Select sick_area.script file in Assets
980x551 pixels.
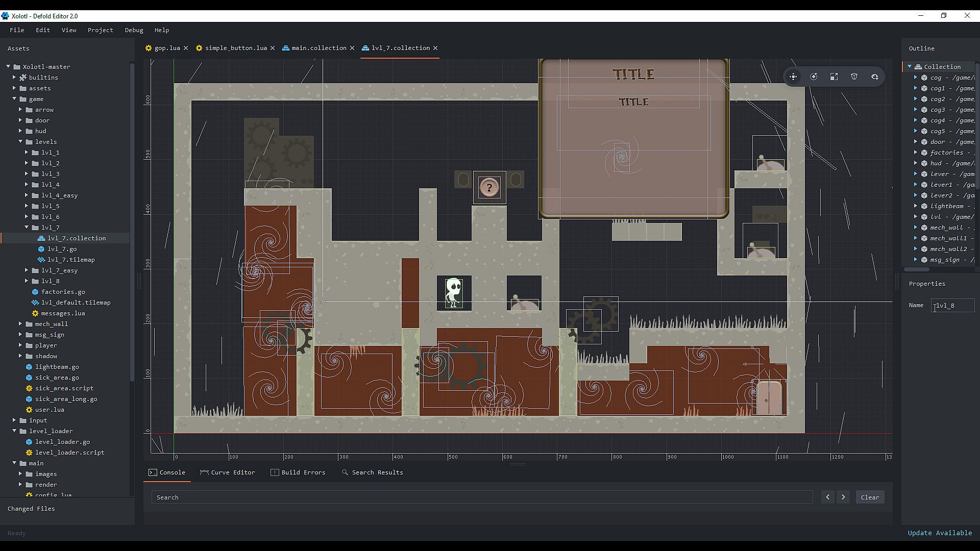64,388
